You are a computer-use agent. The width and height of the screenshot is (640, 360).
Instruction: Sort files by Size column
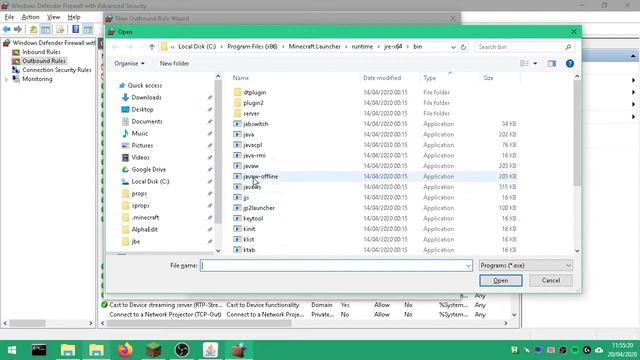tap(488, 78)
